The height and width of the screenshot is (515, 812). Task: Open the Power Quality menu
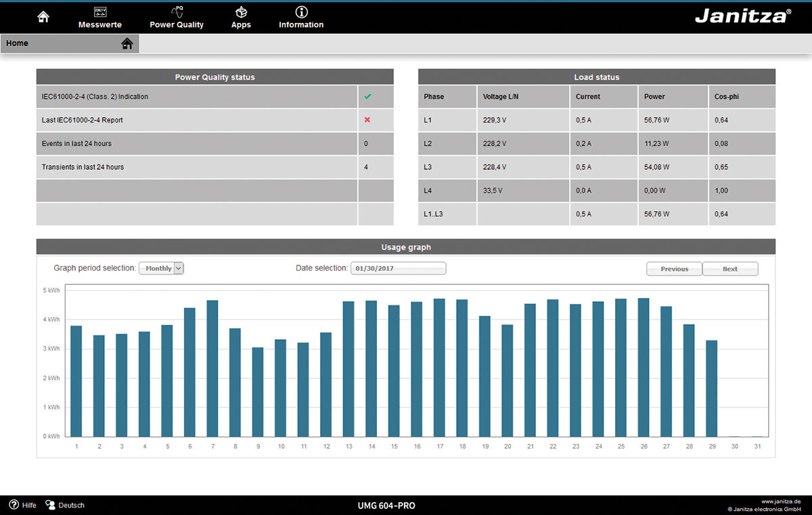pyautogui.click(x=177, y=18)
